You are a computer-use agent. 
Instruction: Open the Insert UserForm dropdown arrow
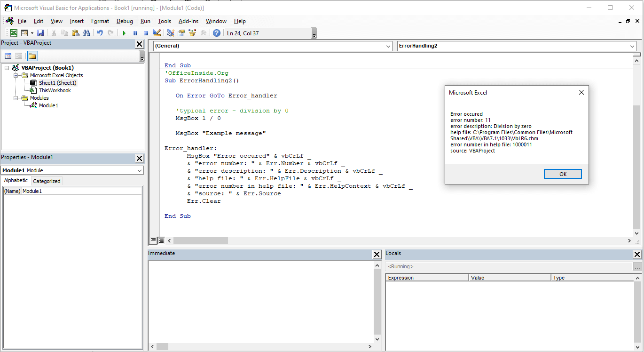(31, 32)
